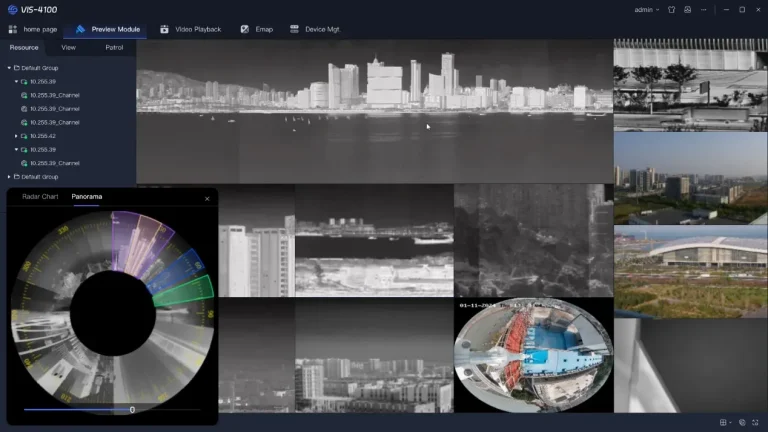
Task: Click the Video Playback icon
Action: point(165,29)
